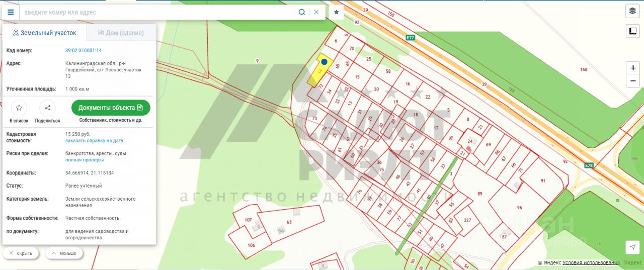Clear the search field with X

[316, 12]
